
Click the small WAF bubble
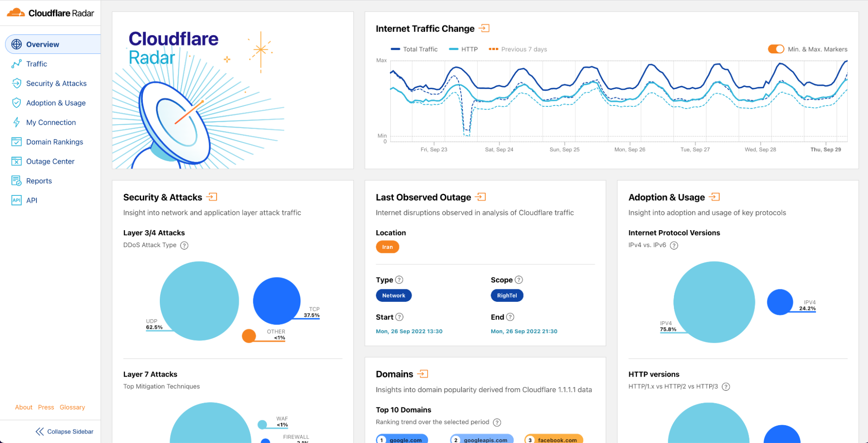tap(262, 424)
